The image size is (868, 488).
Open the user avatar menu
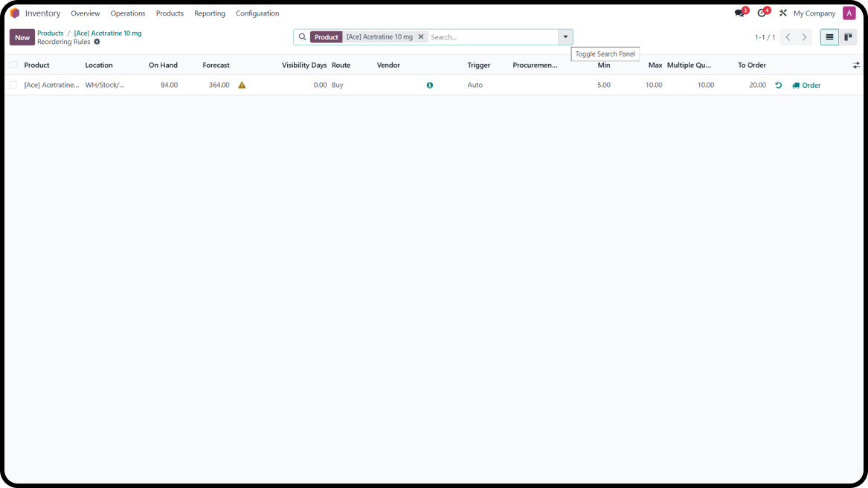tap(849, 13)
